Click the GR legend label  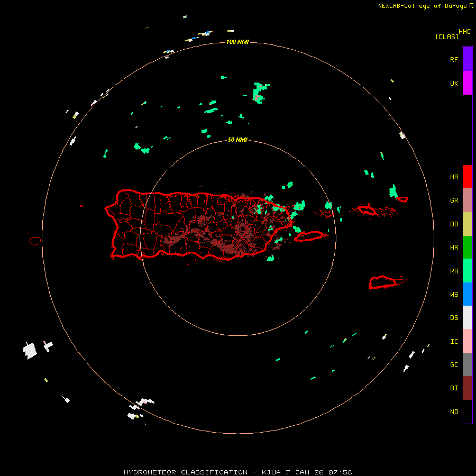[x=454, y=200]
